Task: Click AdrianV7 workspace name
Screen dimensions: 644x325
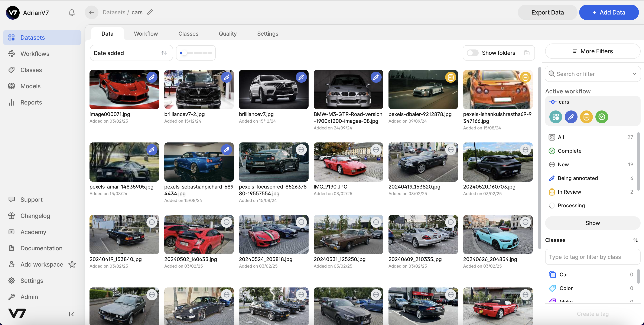Action: [x=36, y=13]
